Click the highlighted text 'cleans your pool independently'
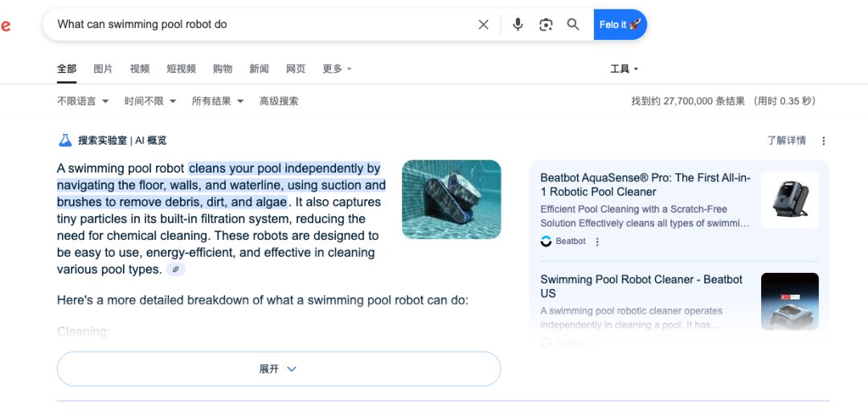The width and height of the screenshot is (868, 411). click(x=277, y=168)
